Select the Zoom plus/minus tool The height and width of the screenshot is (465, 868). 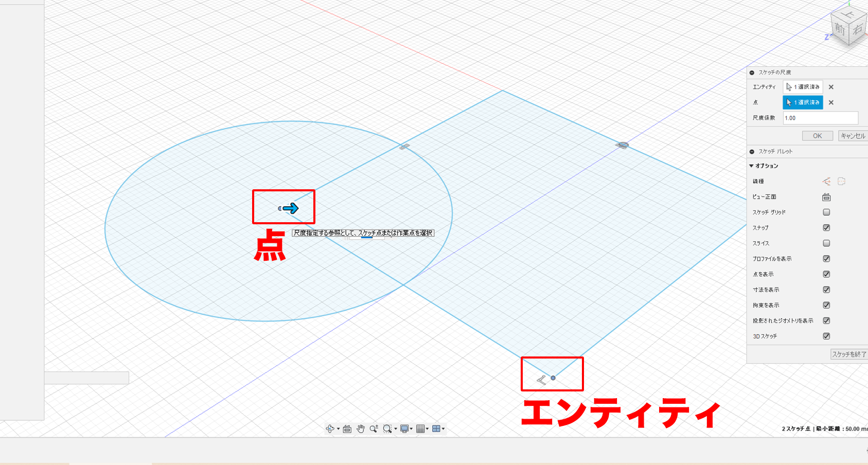point(374,428)
